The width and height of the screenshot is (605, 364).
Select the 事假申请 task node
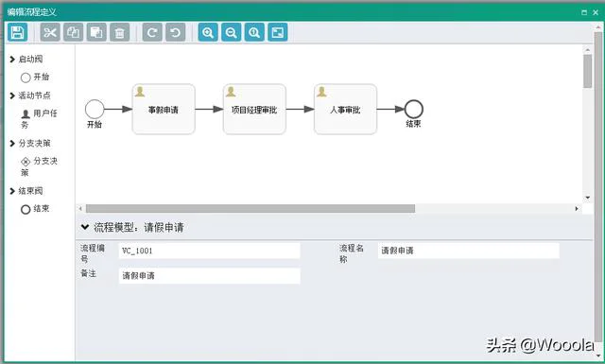pyautogui.click(x=164, y=110)
